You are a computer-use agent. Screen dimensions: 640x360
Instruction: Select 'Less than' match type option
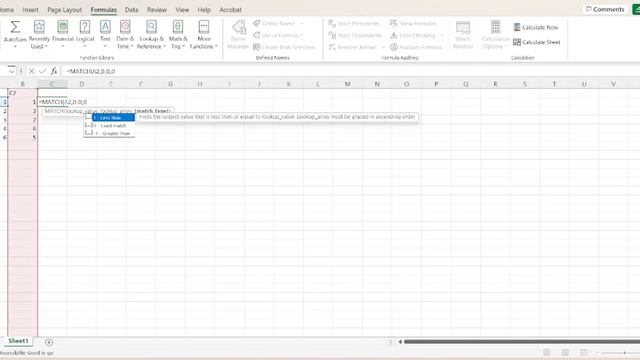pos(113,118)
